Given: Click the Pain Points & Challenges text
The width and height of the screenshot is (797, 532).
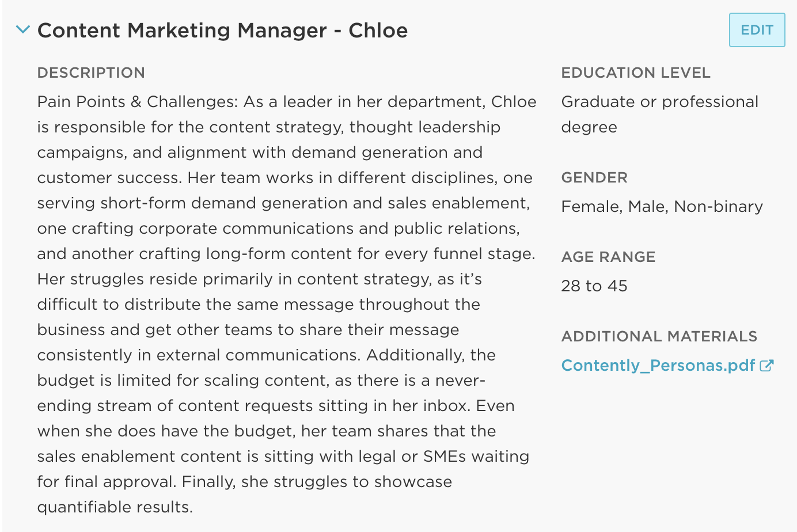Looking at the screenshot, I should click(137, 102).
